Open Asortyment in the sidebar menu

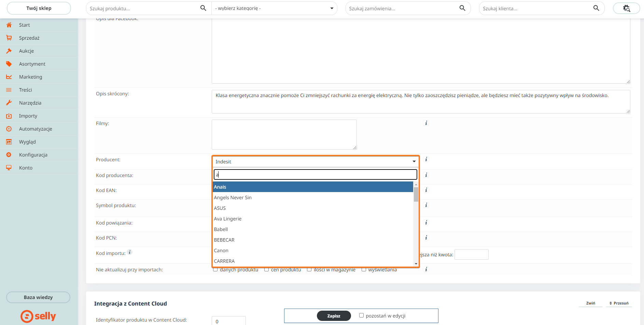(32, 64)
